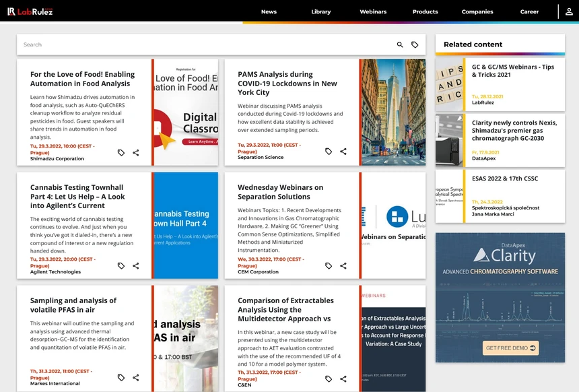
Task: Open Wednesday Webinars on Separation Solutions title
Action: pos(280,192)
